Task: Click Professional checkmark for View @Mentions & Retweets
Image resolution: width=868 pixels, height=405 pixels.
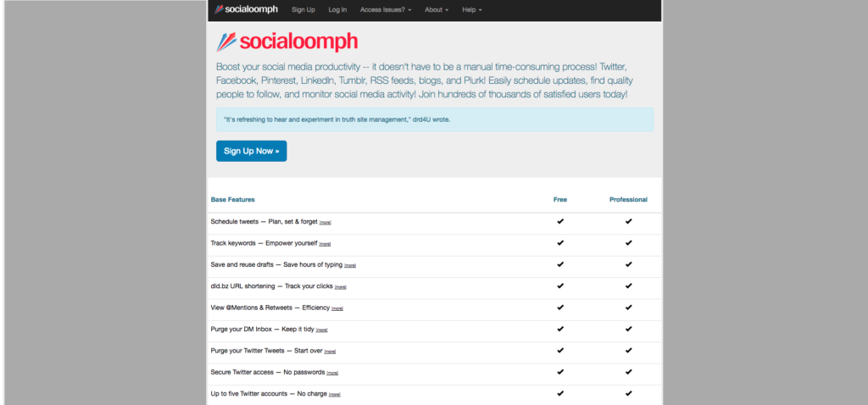Action: 628,307
